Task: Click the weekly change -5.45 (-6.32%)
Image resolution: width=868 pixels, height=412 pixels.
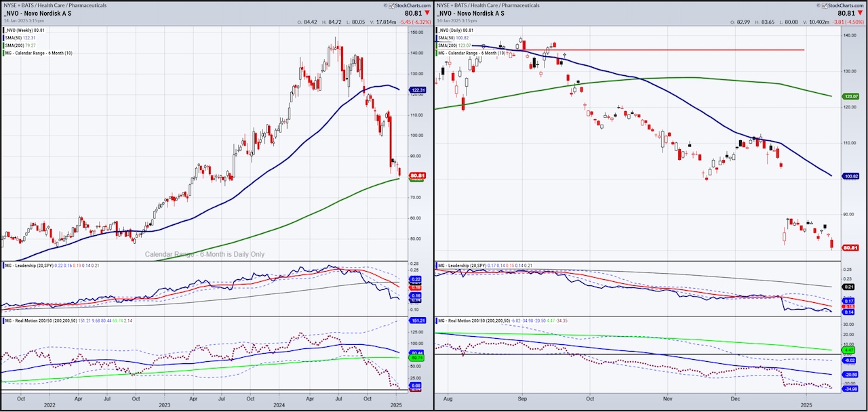Action: pos(416,22)
